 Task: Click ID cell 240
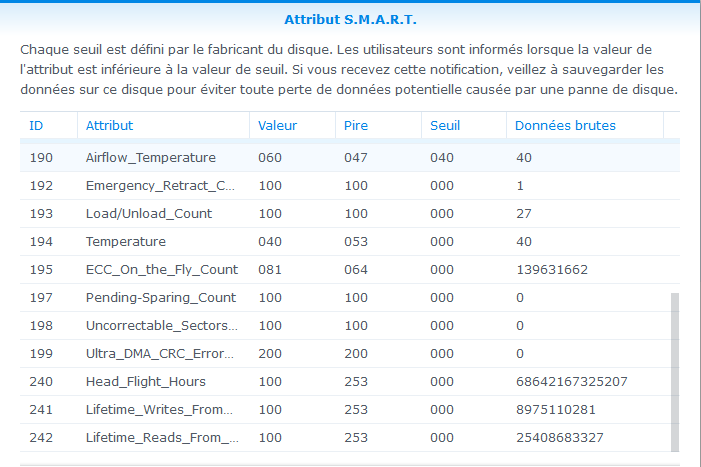coord(41,382)
